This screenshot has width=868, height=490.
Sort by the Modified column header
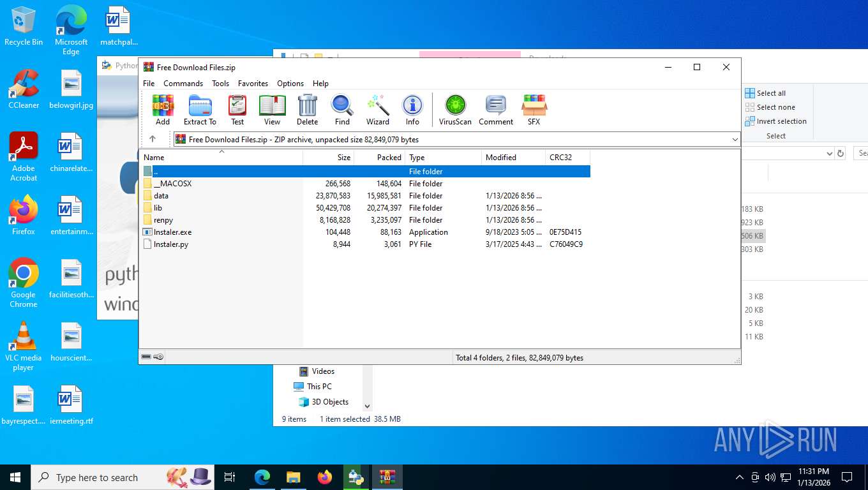pos(513,157)
